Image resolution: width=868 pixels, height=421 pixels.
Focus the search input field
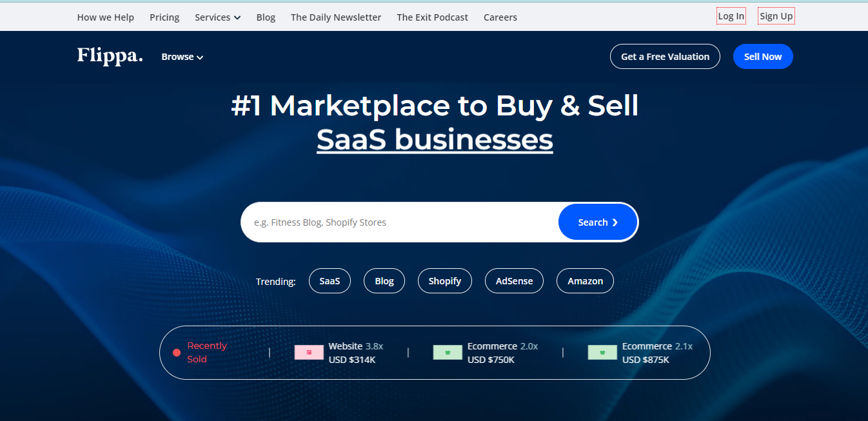tap(400, 222)
